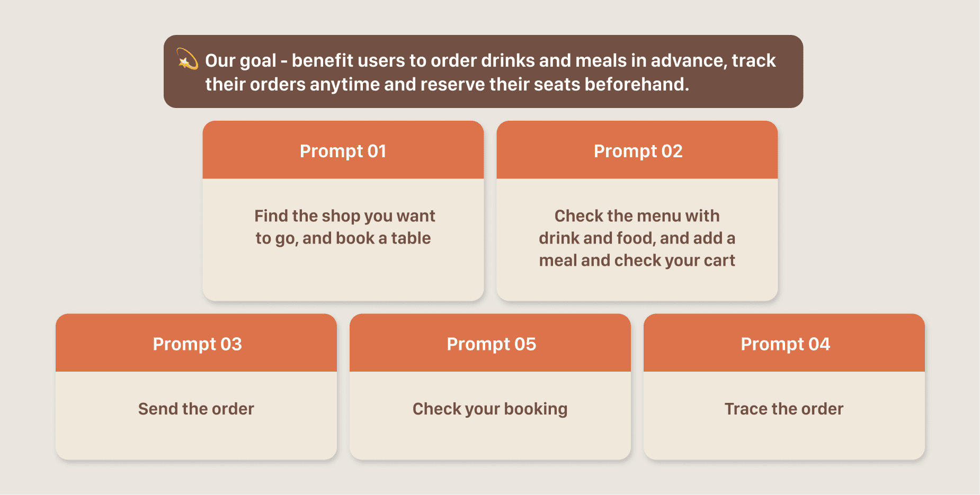This screenshot has height=495, width=980.
Task: Click the 'to go, and book a table' line
Action: click(343, 238)
